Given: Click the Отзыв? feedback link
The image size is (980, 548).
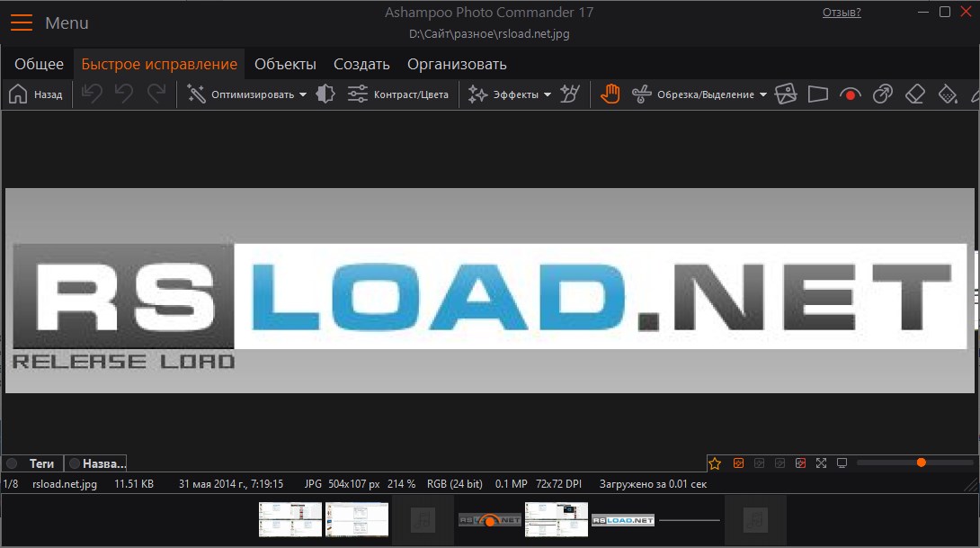Looking at the screenshot, I should click(x=842, y=13).
